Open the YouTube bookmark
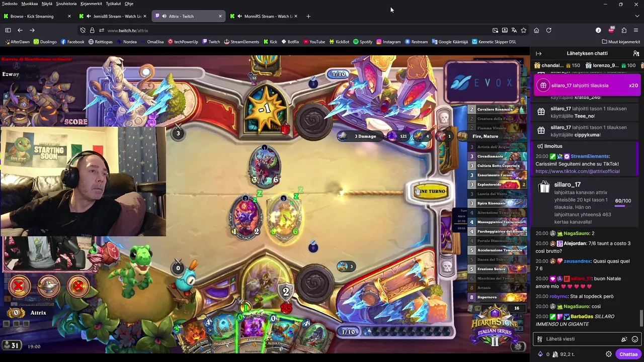 [x=314, y=42]
